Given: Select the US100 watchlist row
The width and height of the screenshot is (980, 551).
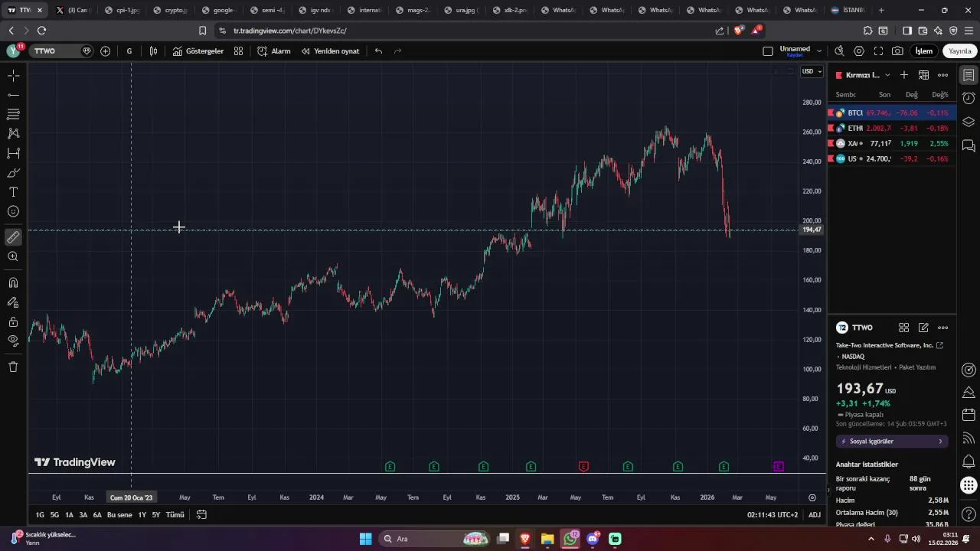Looking at the screenshot, I should [892, 158].
